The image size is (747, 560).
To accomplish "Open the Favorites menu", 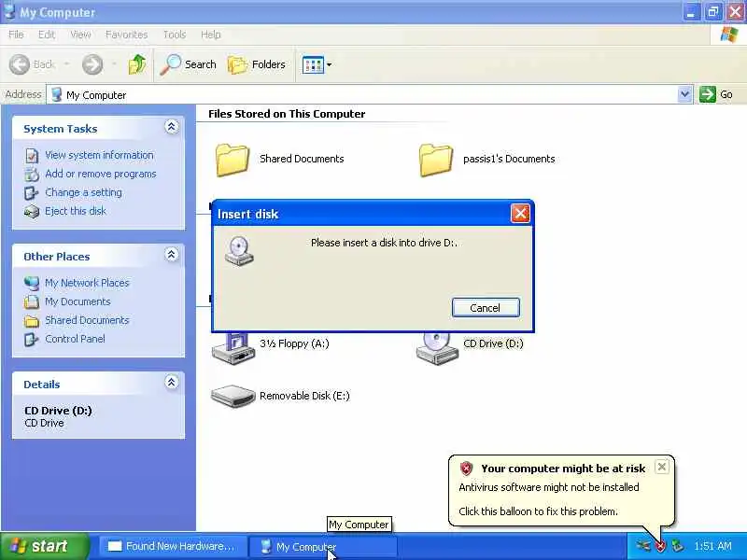I will click(126, 35).
